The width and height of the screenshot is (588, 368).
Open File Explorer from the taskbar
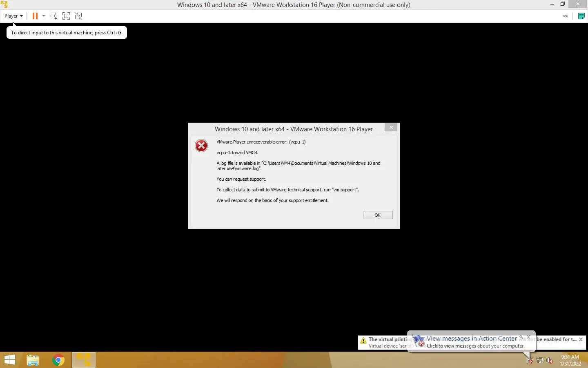(33, 360)
